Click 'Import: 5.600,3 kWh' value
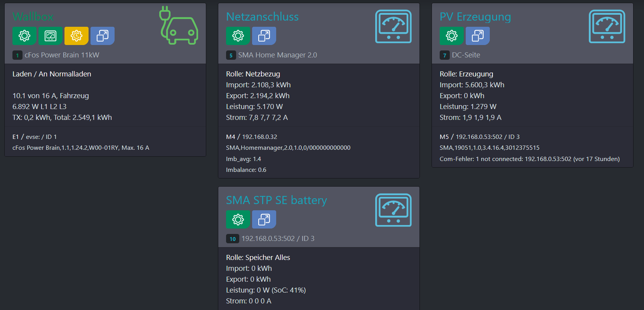 pos(472,85)
